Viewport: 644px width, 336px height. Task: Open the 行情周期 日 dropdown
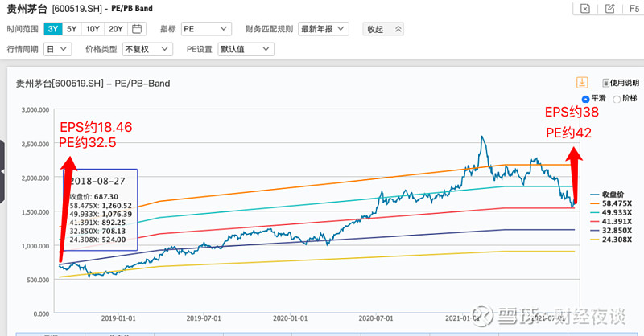57,49
